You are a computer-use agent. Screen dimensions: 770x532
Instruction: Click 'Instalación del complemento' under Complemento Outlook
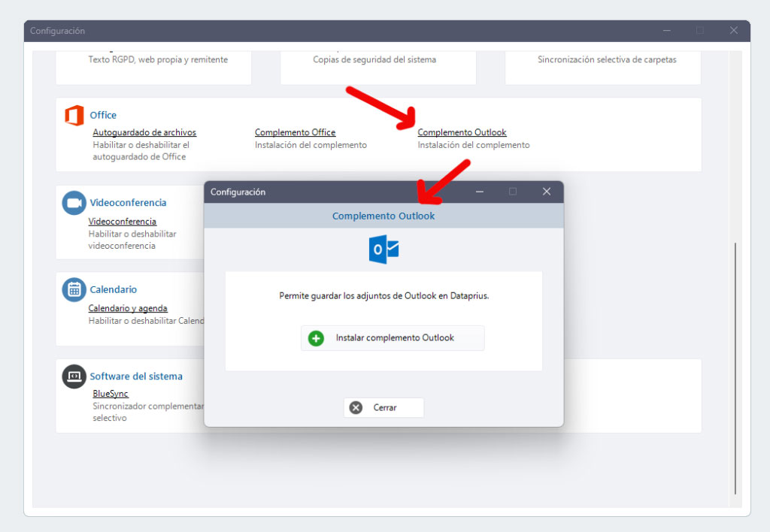pos(474,145)
